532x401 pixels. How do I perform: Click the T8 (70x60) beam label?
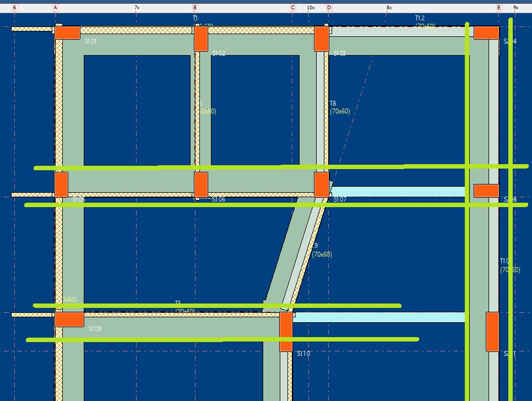[339, 107]
